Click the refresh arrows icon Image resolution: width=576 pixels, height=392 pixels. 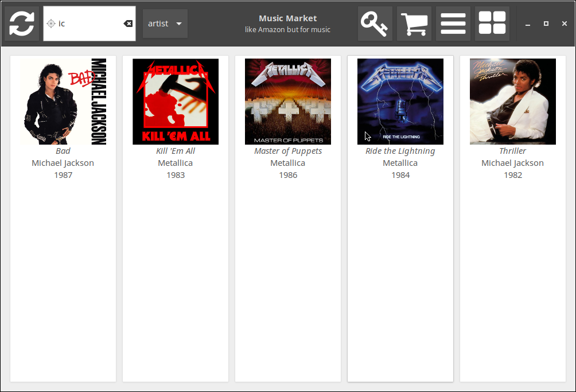[x=22, y=24]
